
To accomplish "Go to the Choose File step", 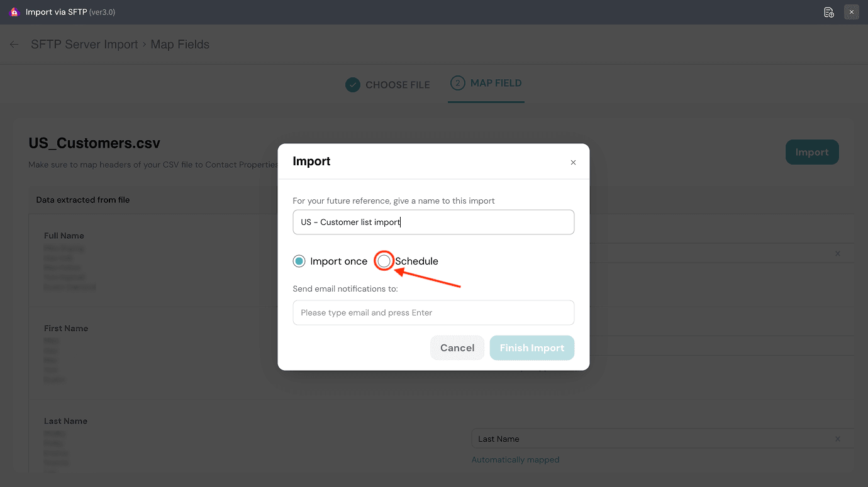I will pos(388,85).
